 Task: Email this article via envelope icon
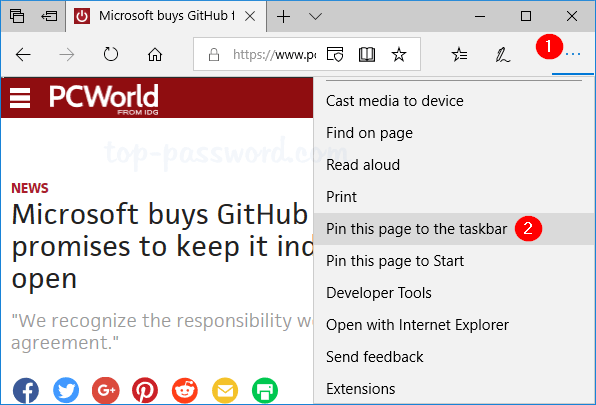[x=225, y=391]
